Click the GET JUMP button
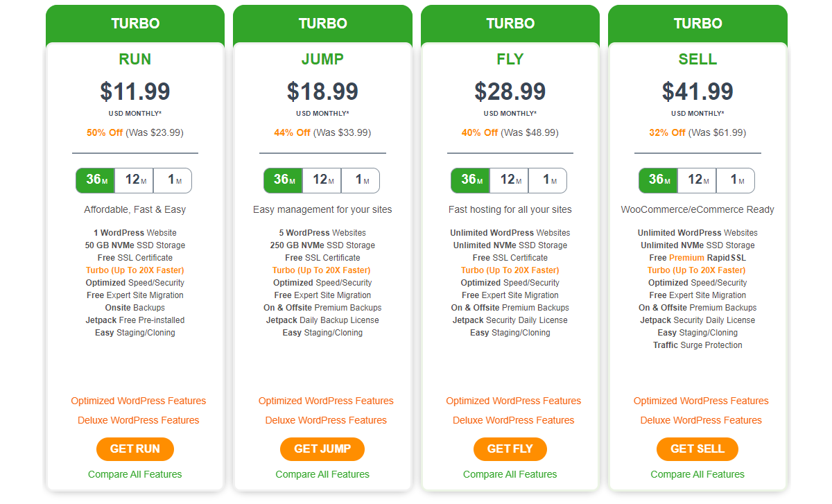This screenshot has height=504, width=832. (x=322, y=449)
